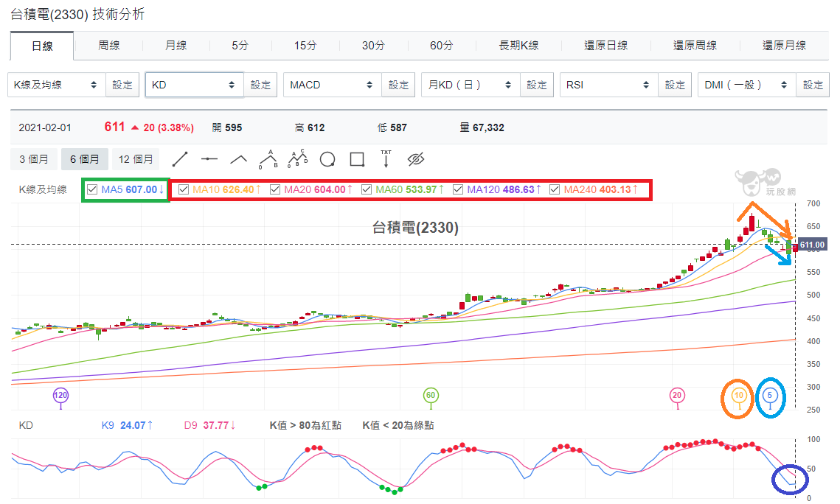This screenshot has width=840, height=504.
Task: Uncheck the MA240 moving average checkbox
Action: pyautogui.click(x=555, y=189)
